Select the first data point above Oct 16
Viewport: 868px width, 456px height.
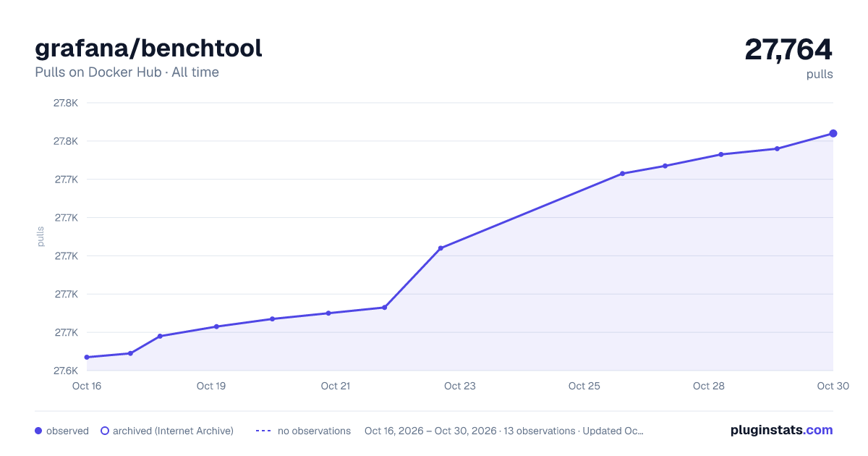click(87, 357)
